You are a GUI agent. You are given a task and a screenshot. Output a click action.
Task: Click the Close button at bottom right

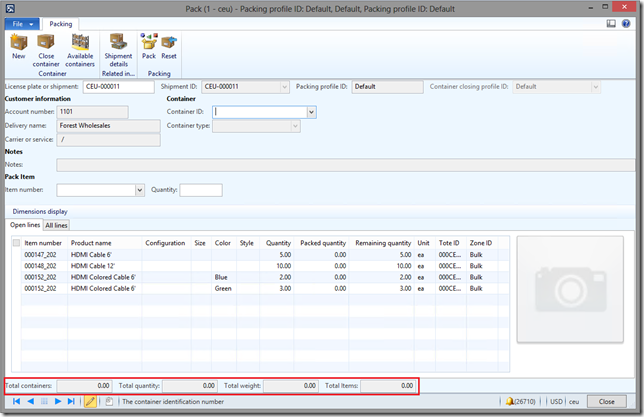click(x=606, y=401)
